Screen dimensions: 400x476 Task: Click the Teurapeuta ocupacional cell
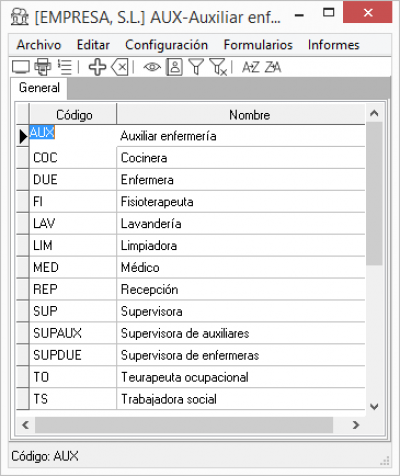[x=241, y=377]
